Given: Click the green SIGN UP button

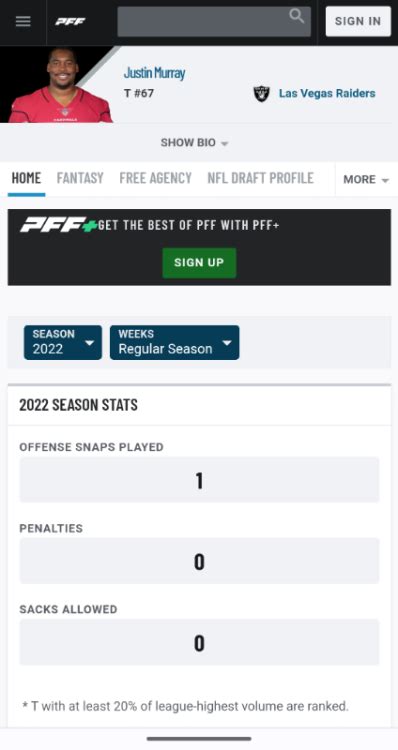Looking at the screenshot, I should [x=199, y=263].
